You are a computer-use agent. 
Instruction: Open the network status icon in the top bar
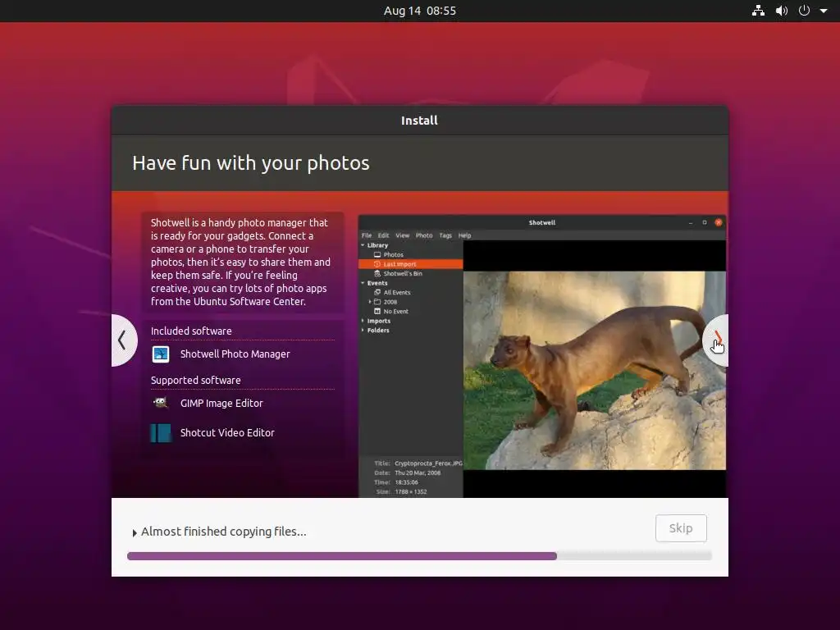tap(758, 11)
